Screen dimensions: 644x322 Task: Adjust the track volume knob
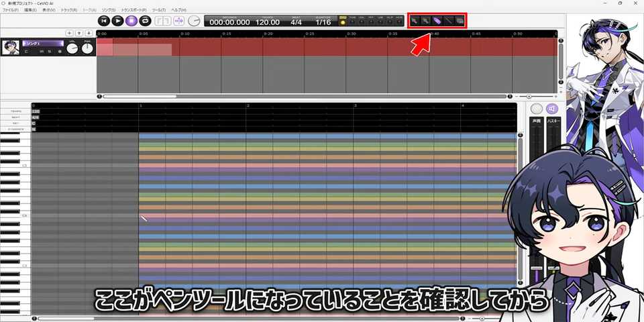click(72, 48)
